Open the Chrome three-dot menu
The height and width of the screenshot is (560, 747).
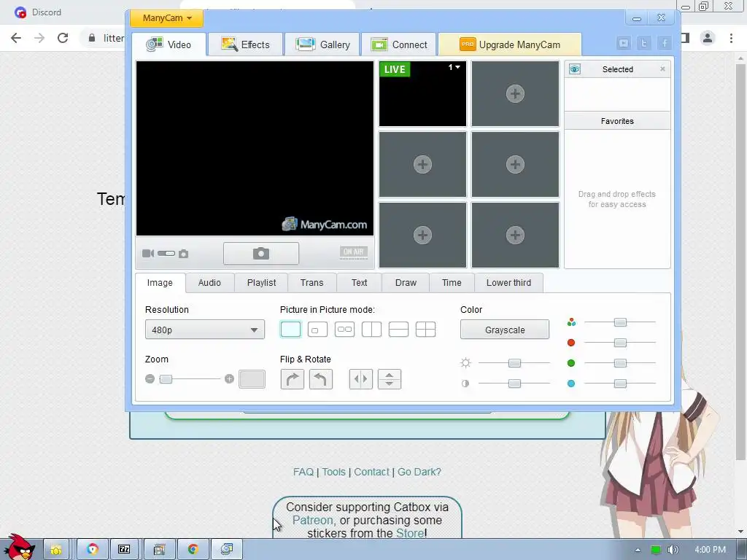point(731,38)
